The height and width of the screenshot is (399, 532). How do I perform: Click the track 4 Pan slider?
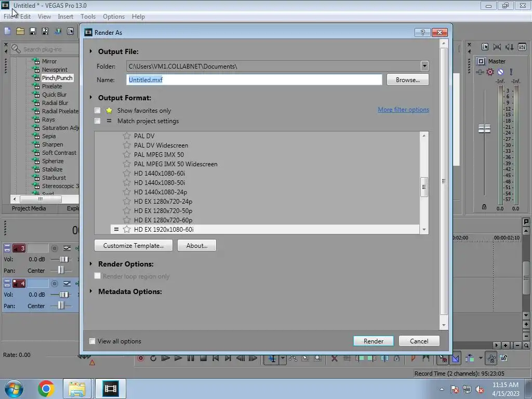pos(61,305)
